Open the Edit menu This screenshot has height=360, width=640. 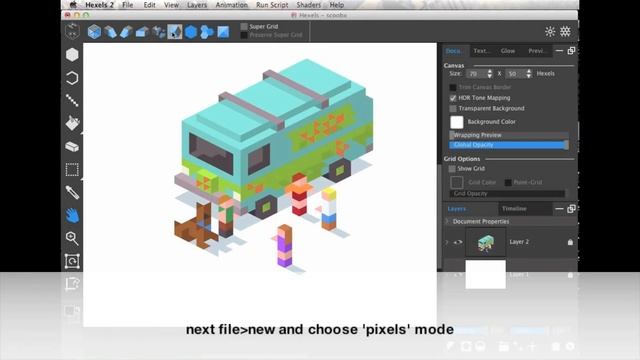click(x=149, y=5)
